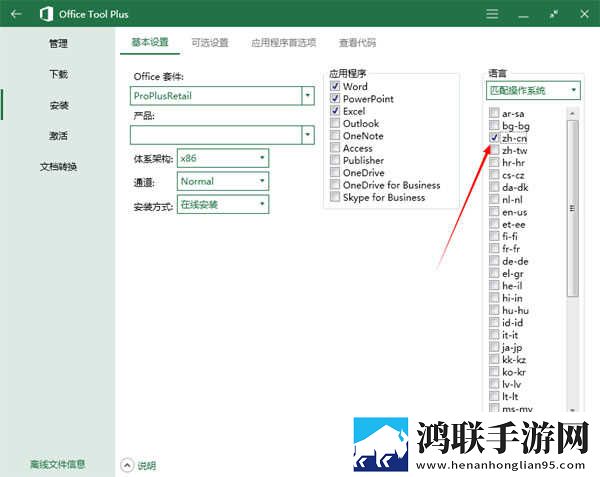Select the da-dk language checkbox

tap(494, 187)
